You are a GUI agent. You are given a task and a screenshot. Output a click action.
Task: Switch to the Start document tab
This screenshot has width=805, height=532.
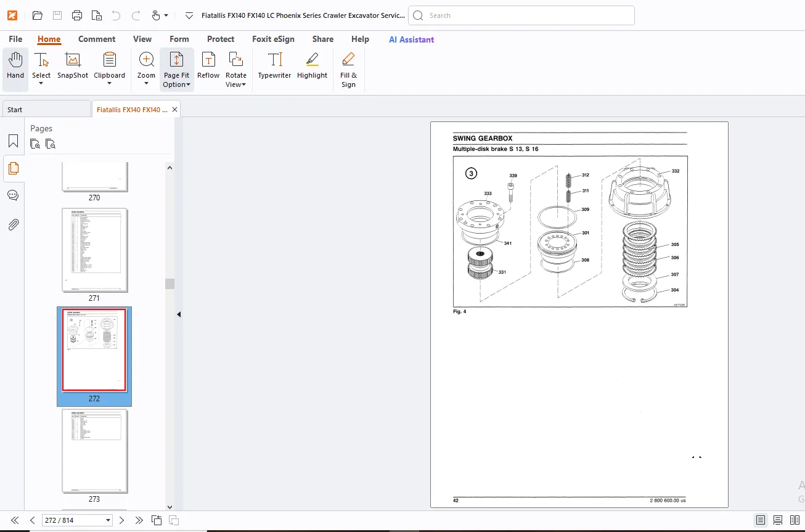pyautogui.click(x=46, y=110)
